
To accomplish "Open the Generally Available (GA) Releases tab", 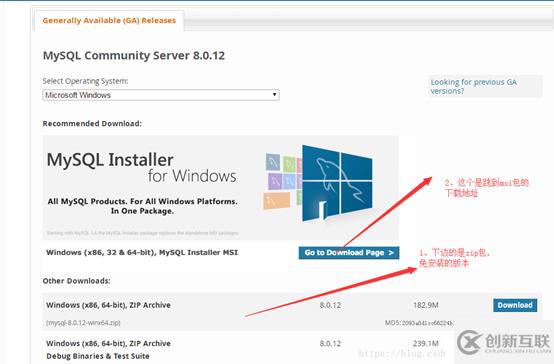I will (x=109, y=20).
